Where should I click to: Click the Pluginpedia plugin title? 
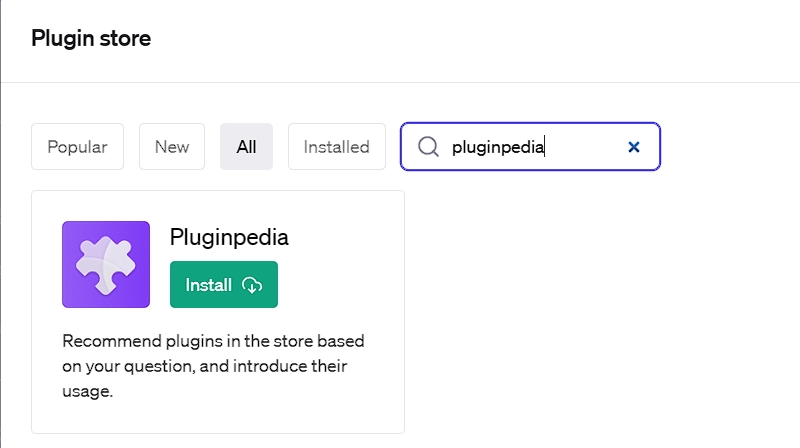[x=229, y=238]
